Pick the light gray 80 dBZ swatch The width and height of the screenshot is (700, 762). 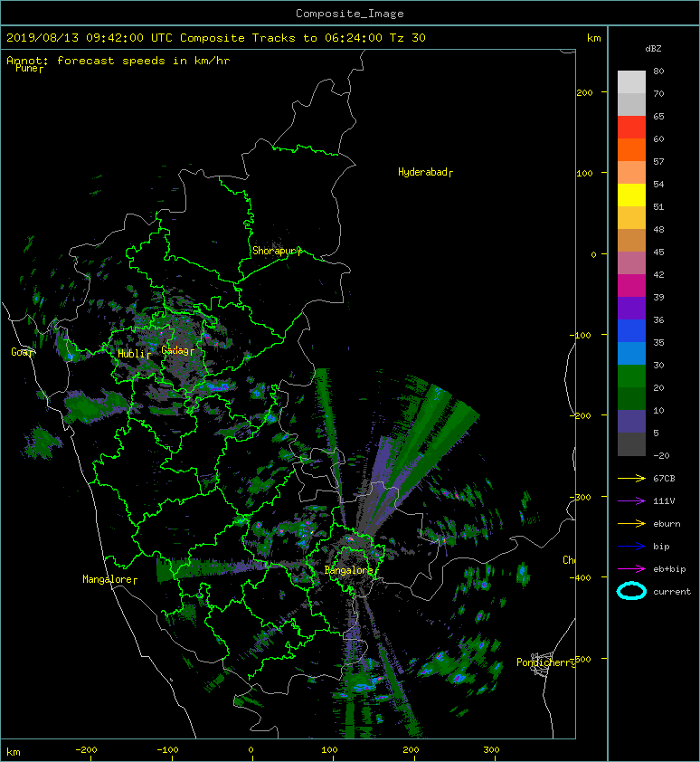(631, 81)
